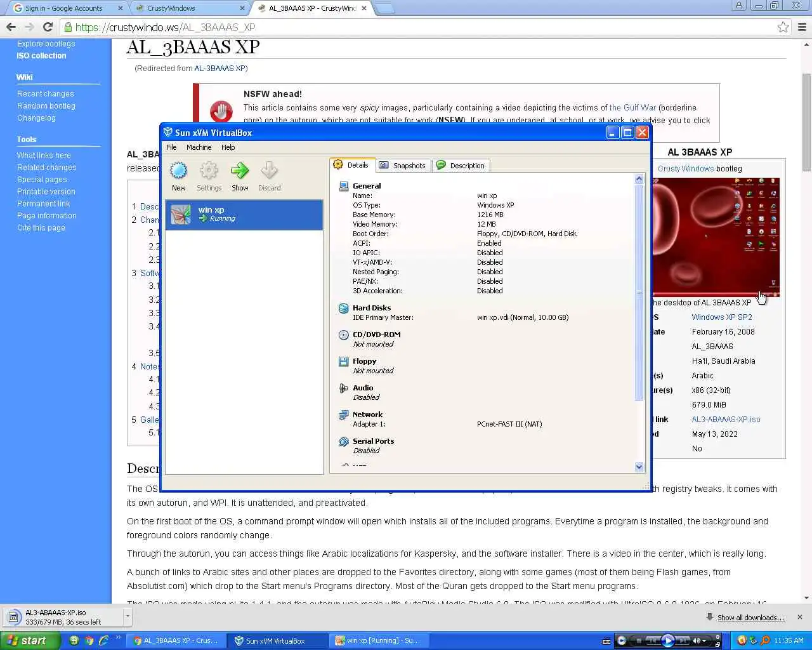Open the Cite this page link
This screenshot has width=812, height=650.
41,228
